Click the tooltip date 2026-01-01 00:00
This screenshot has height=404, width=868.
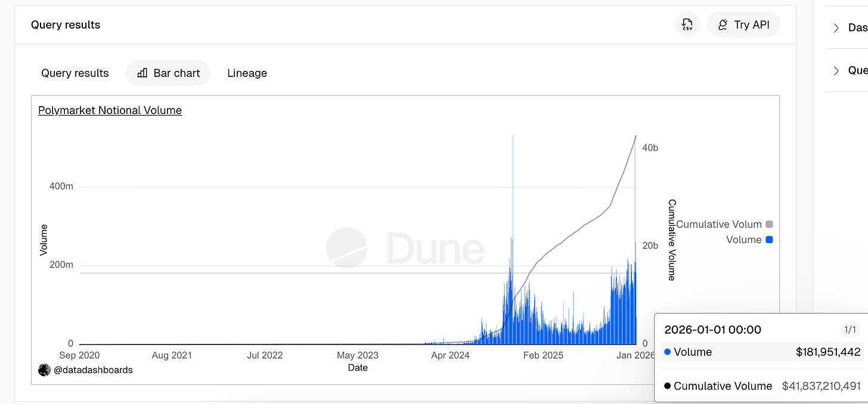pos(712,330)
